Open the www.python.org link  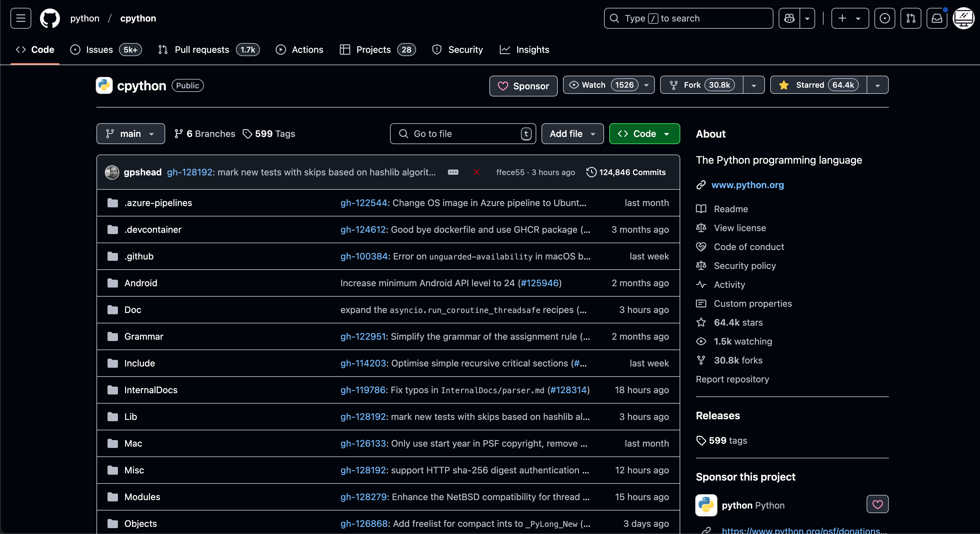(x=747, y=185)
